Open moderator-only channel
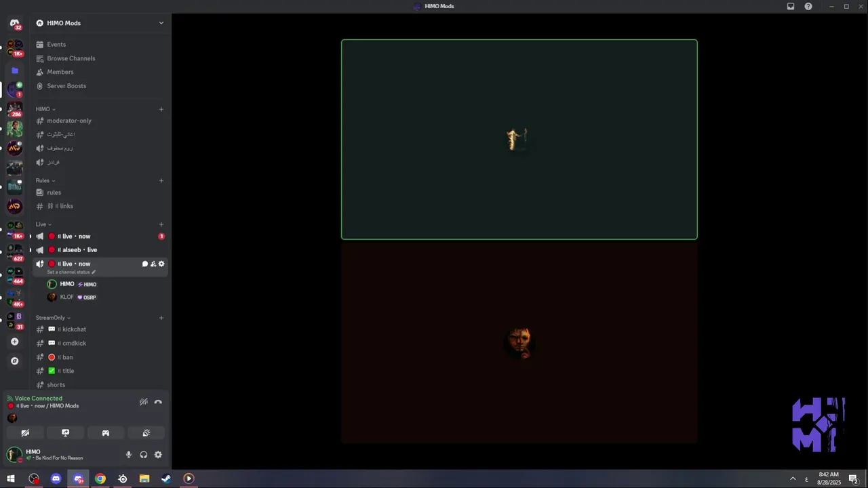868x488 pixels. (x=100, y=121)
